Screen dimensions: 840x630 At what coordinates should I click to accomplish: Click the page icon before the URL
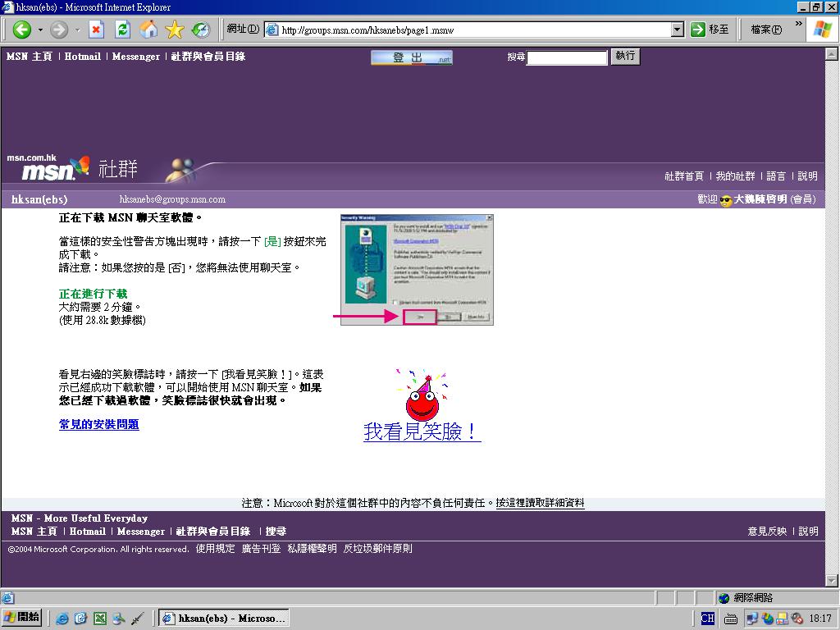(x=272, y=30)
